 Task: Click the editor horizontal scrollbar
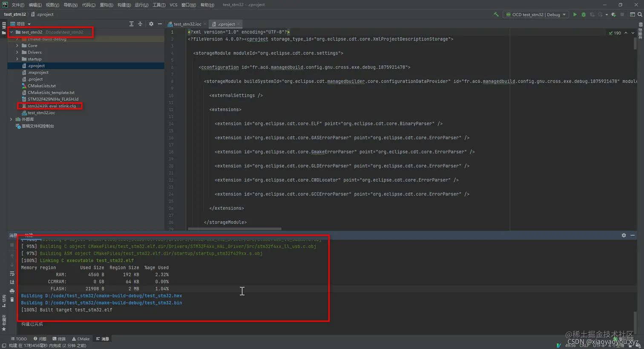[235, 229]
